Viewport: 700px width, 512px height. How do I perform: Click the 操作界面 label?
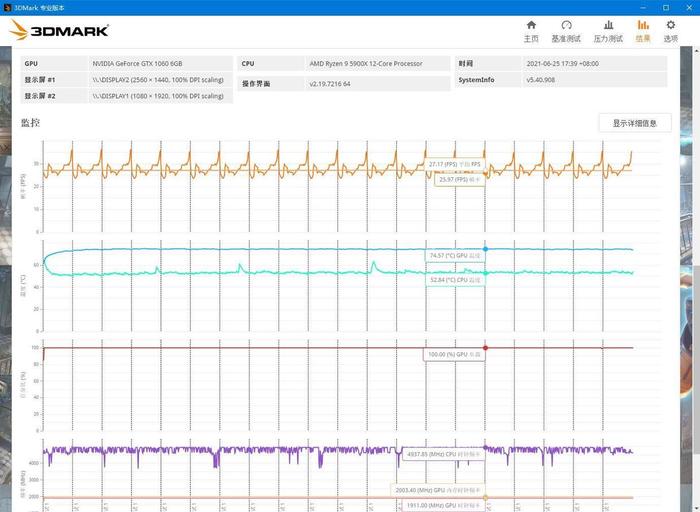256,84
